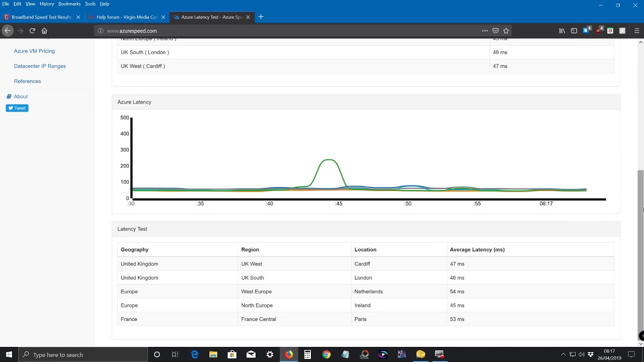Save page to Pocket icon
Screen dimensions: 644x362
coord(496,31)
